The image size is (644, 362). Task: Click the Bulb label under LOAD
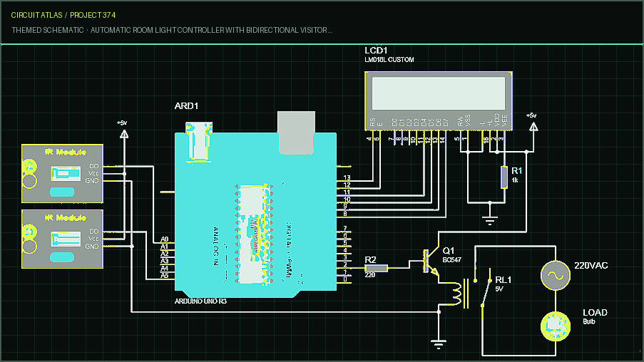coord(589,322)
